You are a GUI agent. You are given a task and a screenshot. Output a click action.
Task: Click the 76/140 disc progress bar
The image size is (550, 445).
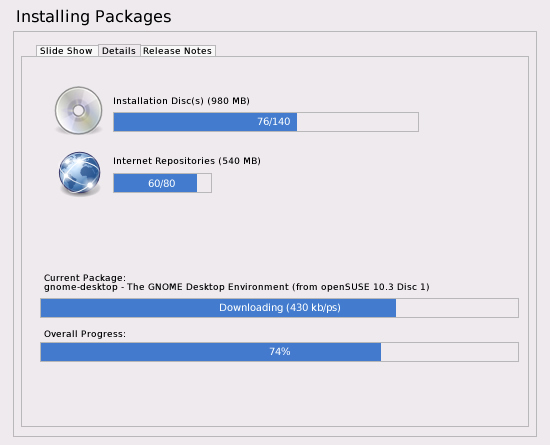[266, 122]
